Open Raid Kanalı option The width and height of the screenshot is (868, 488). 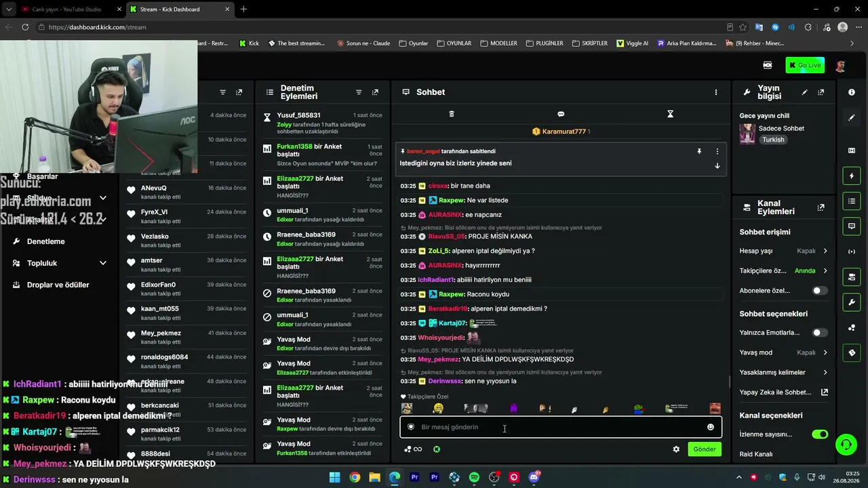[756, 454]
